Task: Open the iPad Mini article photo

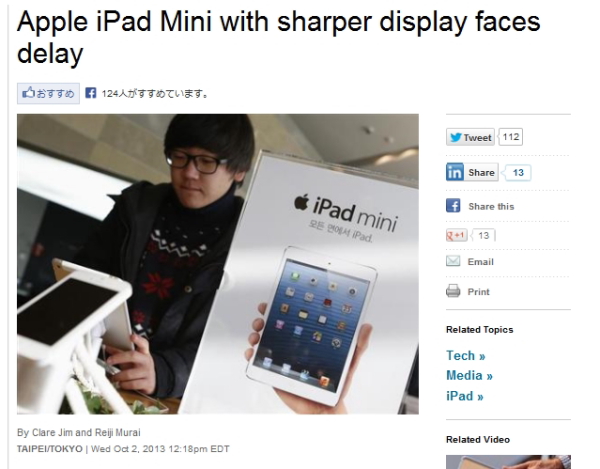Action: click(218, 264)
